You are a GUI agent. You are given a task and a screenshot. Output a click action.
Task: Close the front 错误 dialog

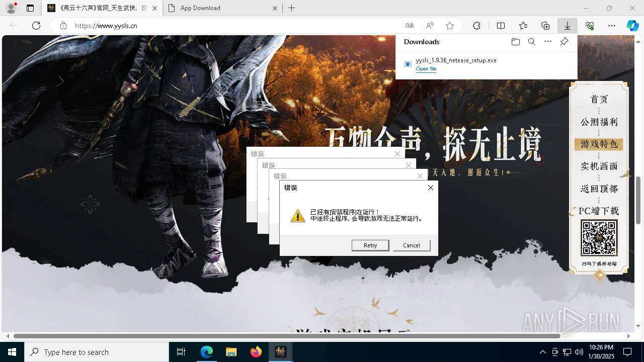(430, 188)
